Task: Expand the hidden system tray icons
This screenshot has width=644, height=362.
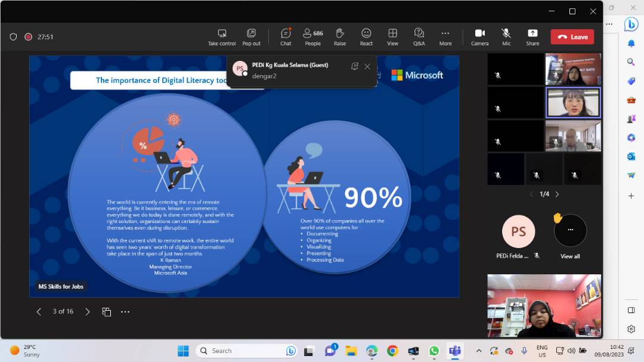Action: tap(478, 351)
